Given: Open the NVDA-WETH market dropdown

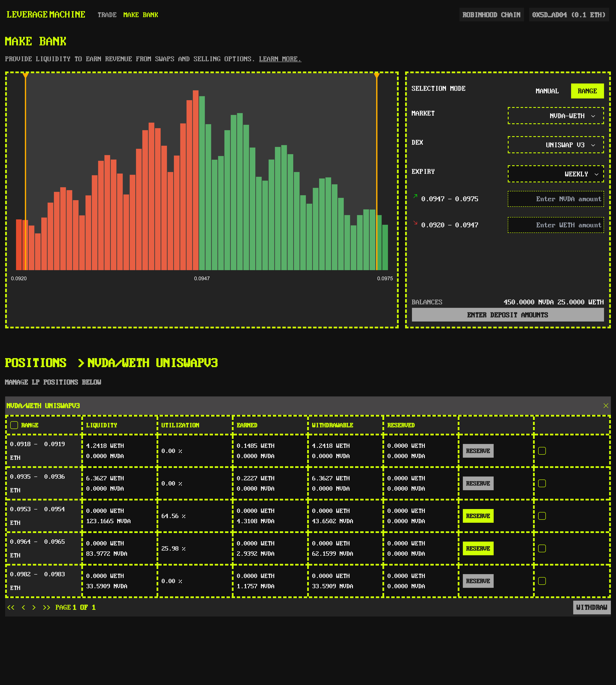Looking at the screenshot, I should [x=556, y=116].
